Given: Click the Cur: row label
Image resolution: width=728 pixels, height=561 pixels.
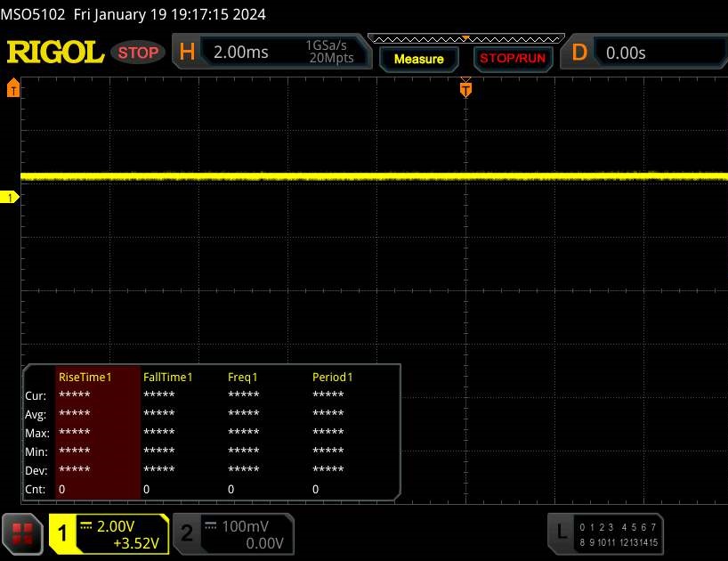Looking at the screenshot, I should (36, 395).
